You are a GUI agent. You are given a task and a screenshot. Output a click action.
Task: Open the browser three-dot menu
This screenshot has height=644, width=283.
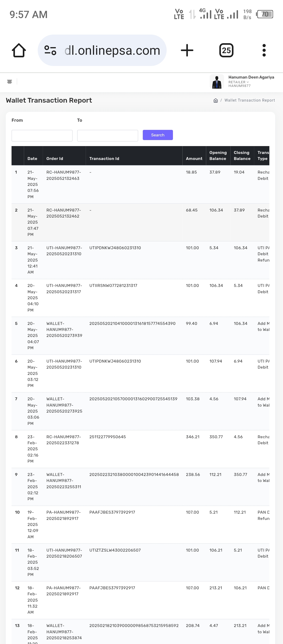pos(264,50)
